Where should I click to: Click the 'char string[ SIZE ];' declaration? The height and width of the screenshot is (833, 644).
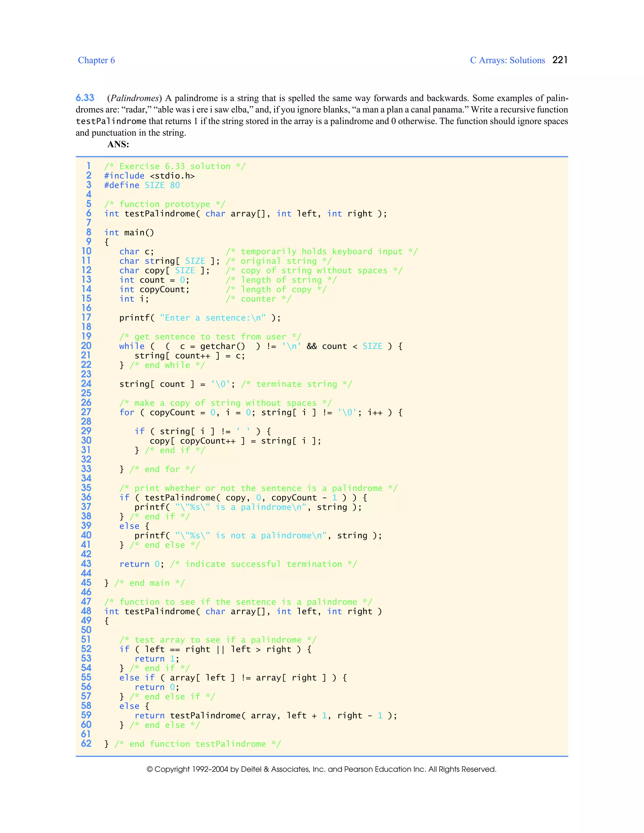click(x=170, y=261)
